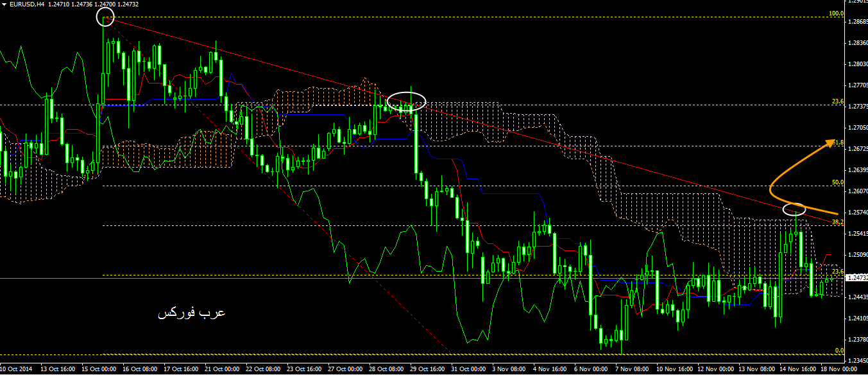
Task: Click the 23.6 Fibonacci label near 1.27375
Action: pyautogui.click(x=837, y=101)
